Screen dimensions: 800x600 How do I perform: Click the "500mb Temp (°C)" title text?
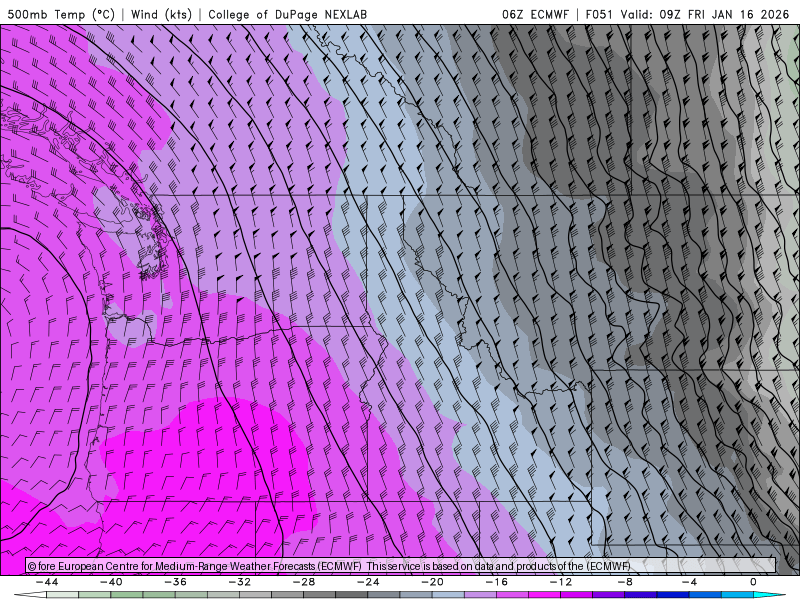coord(61,14)
